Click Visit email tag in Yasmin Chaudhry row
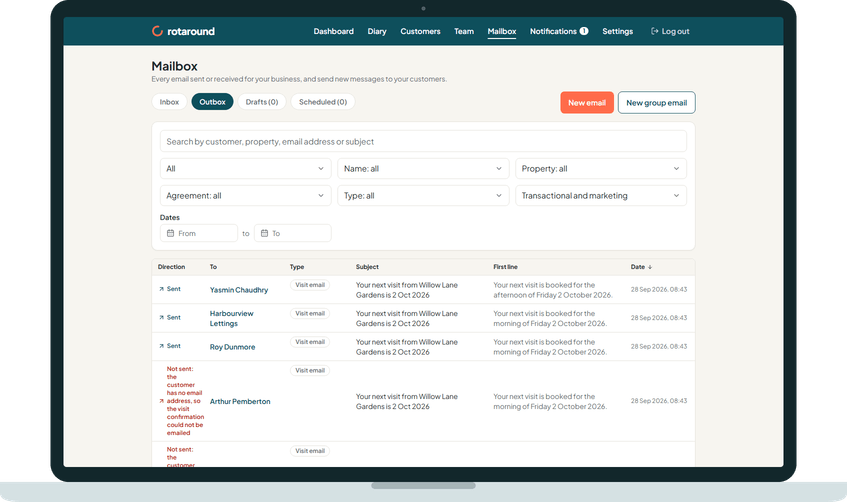Screen dimensions: 847x502 (x=310, y=285)
